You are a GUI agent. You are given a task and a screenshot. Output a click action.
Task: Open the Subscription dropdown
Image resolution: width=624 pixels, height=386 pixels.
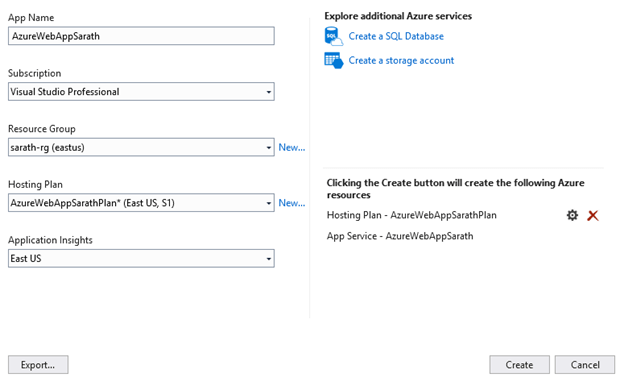(141, 92)
